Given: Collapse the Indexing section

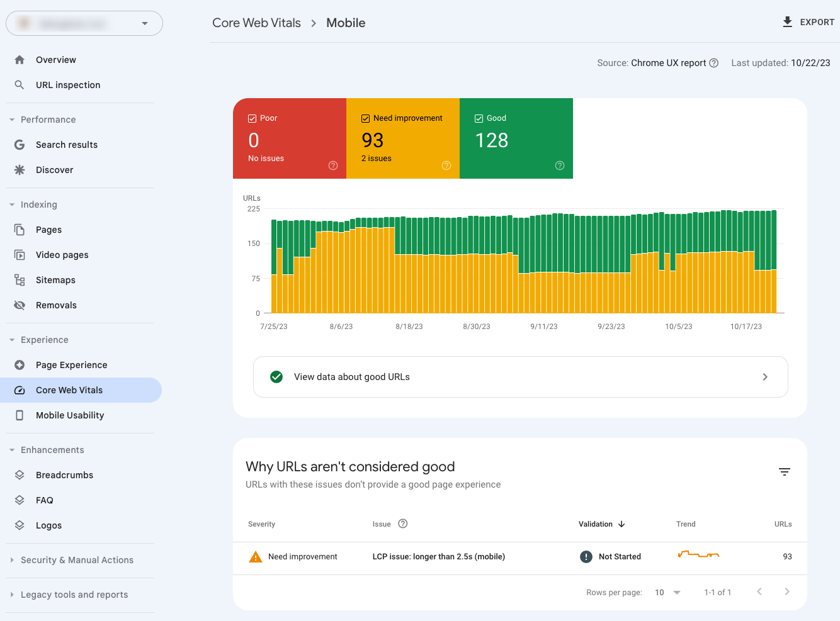Looking at the screenshot, I should 12,204.
